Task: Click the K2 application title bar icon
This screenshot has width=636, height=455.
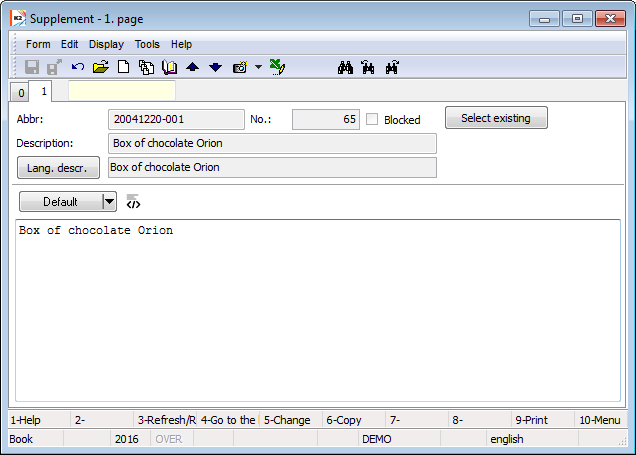Action: [x=18, y=19]
